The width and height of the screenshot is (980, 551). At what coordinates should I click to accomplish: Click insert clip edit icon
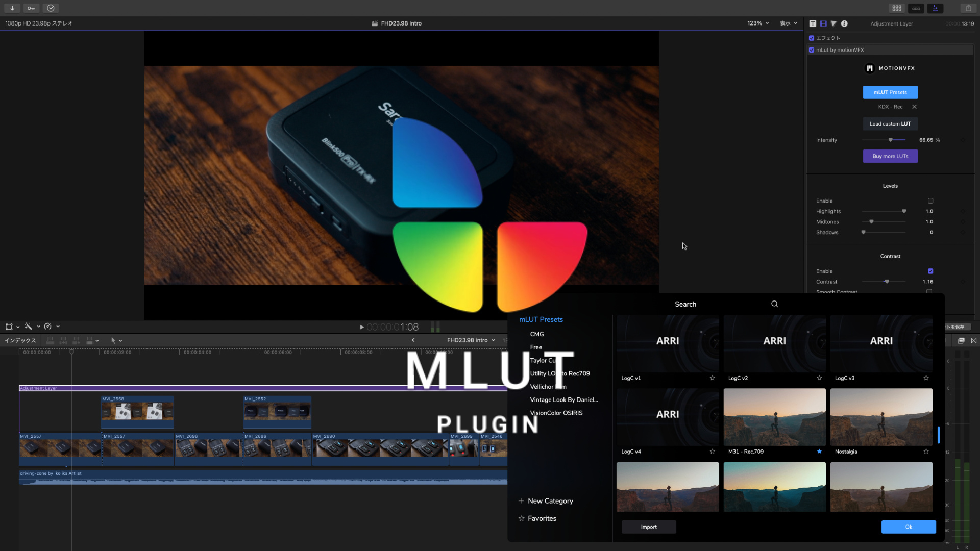coord(63,340)
